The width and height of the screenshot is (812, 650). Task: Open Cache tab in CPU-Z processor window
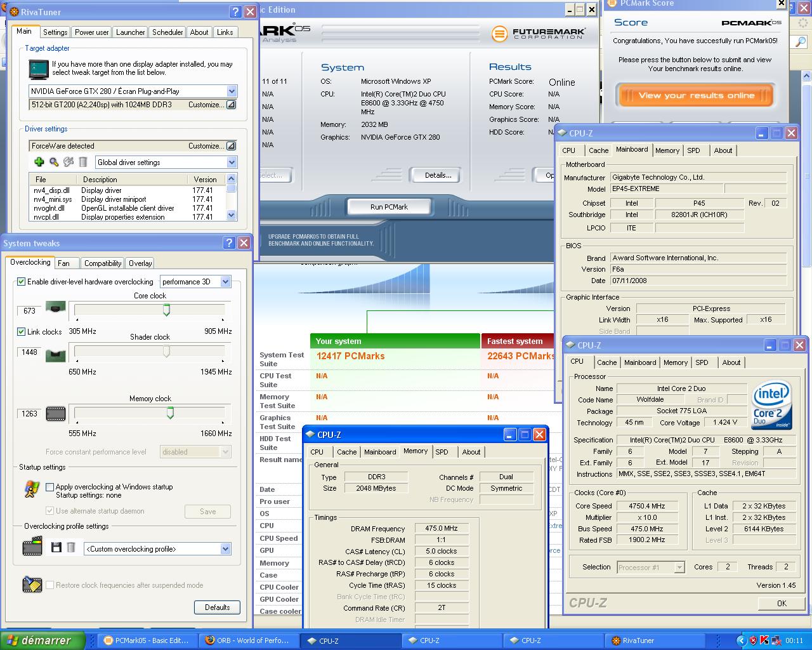pos(606,362)
